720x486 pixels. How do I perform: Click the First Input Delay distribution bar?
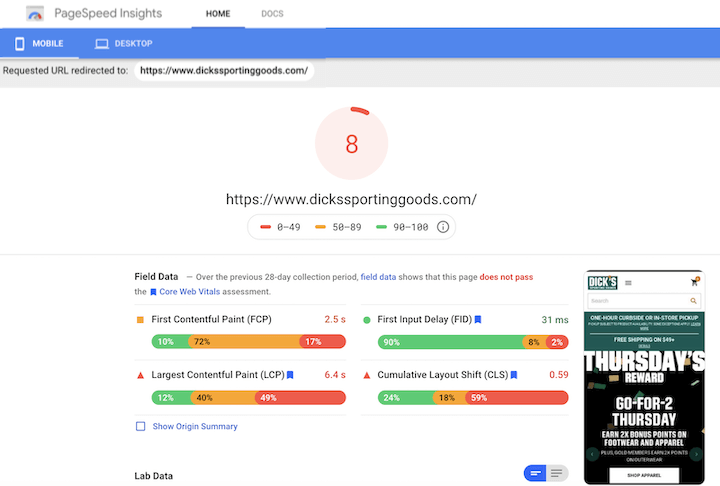click(x=473, y=342)
